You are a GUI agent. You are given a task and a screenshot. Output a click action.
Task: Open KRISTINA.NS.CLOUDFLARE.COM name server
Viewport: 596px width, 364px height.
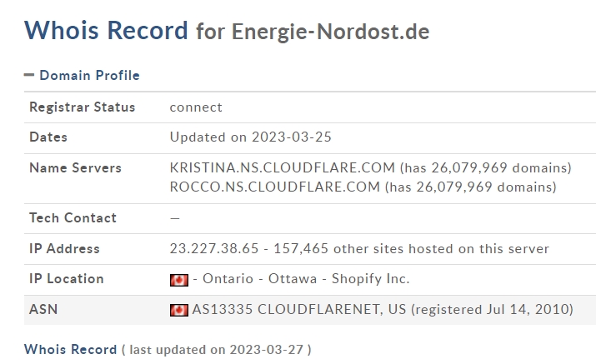click(283, 167)
